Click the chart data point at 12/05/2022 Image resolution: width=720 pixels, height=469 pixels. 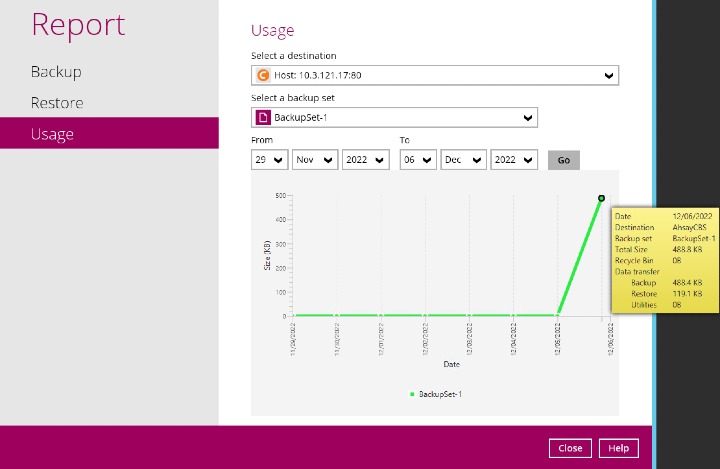click(558, 315)
